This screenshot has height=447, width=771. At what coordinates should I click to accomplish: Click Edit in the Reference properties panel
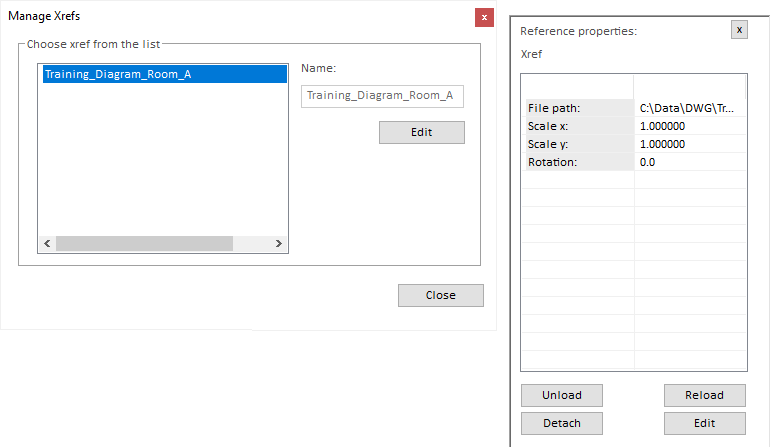coord(704,423)
